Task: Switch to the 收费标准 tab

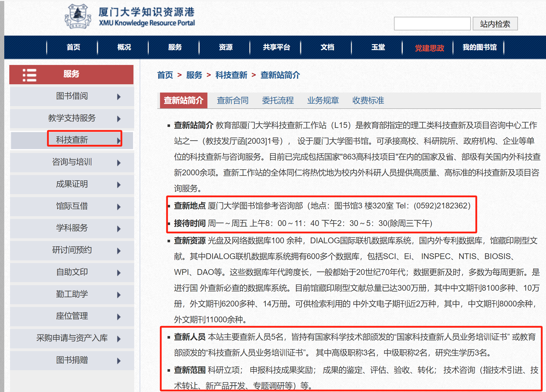Action: coord(368,100)
